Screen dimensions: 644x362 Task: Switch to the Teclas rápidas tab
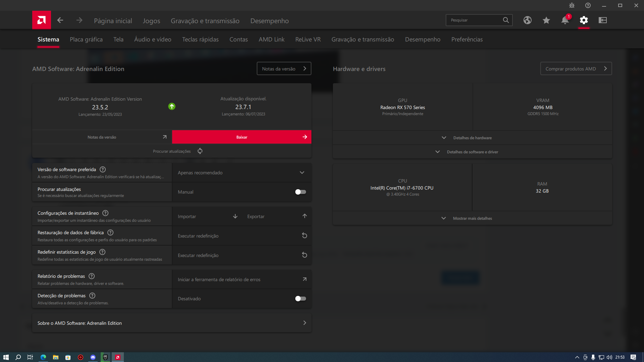tap(200, 39)
